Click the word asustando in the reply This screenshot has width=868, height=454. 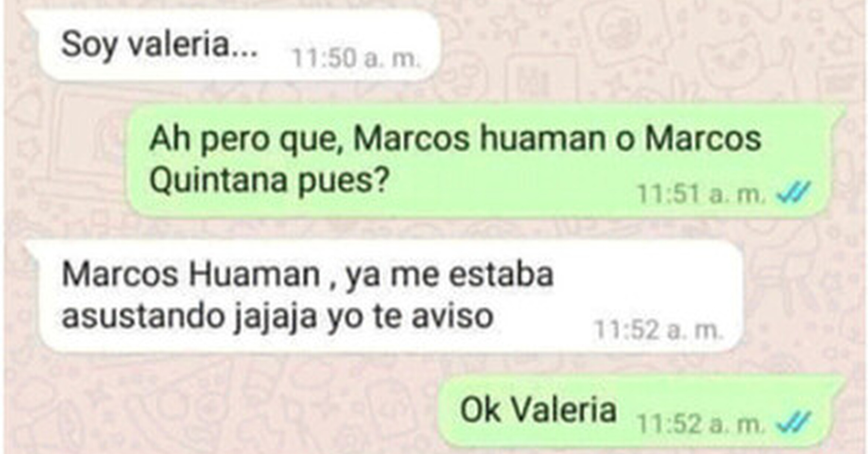point(143,317)
